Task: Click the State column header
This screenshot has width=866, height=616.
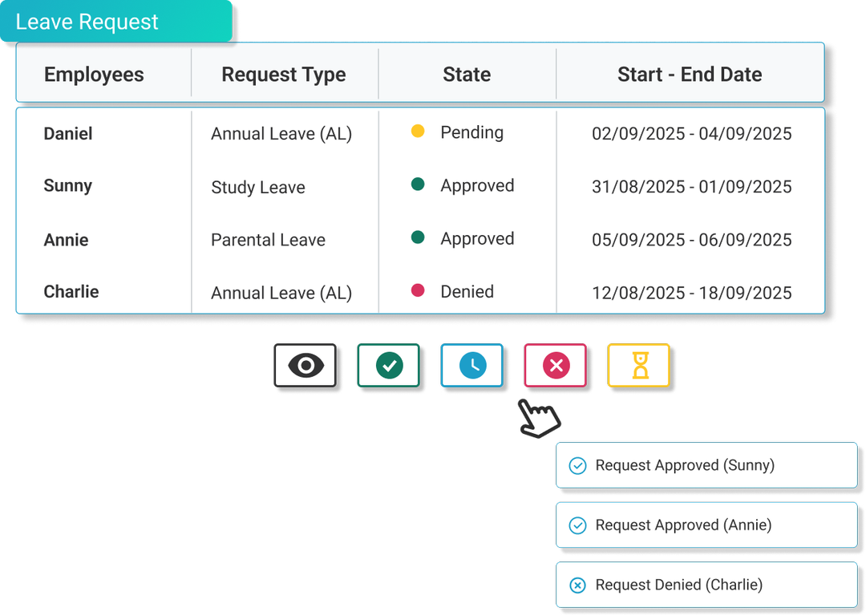Action: [x=467, y=75]
